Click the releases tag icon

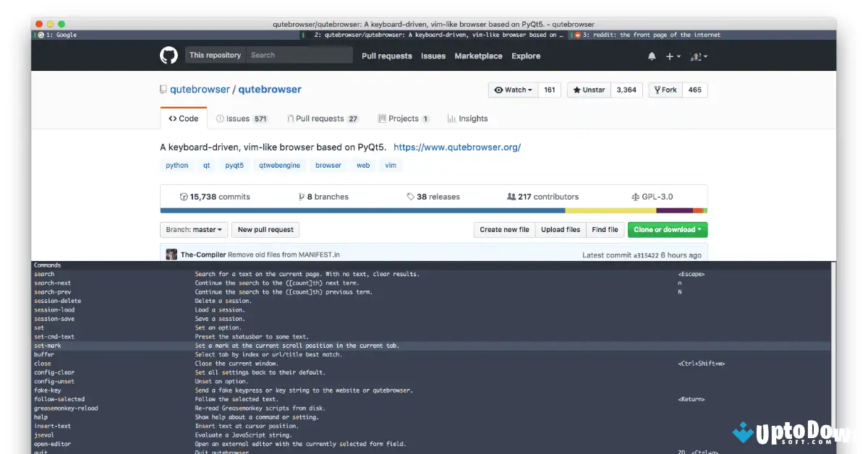[411, 197]
